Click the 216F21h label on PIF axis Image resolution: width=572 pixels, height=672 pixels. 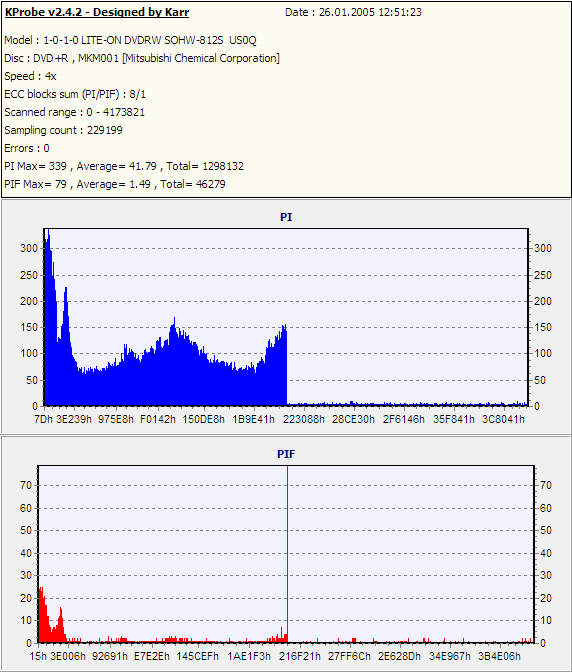[300, 656]
